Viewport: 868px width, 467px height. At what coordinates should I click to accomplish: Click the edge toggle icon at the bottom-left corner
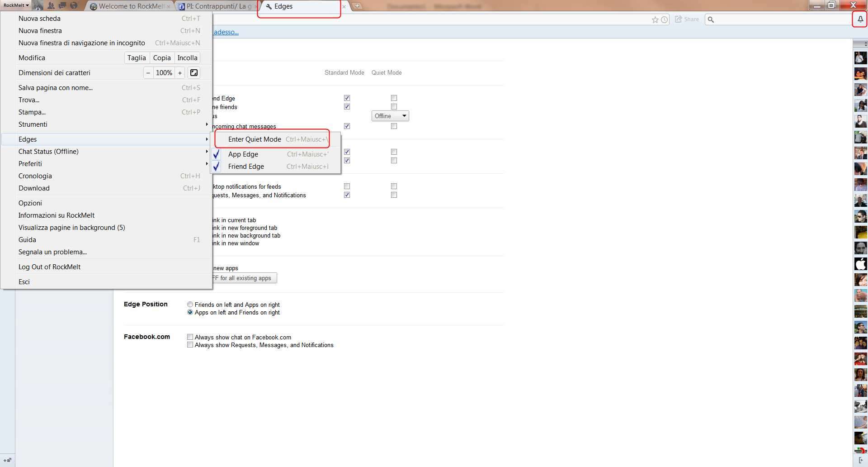(x=7, y=460)
